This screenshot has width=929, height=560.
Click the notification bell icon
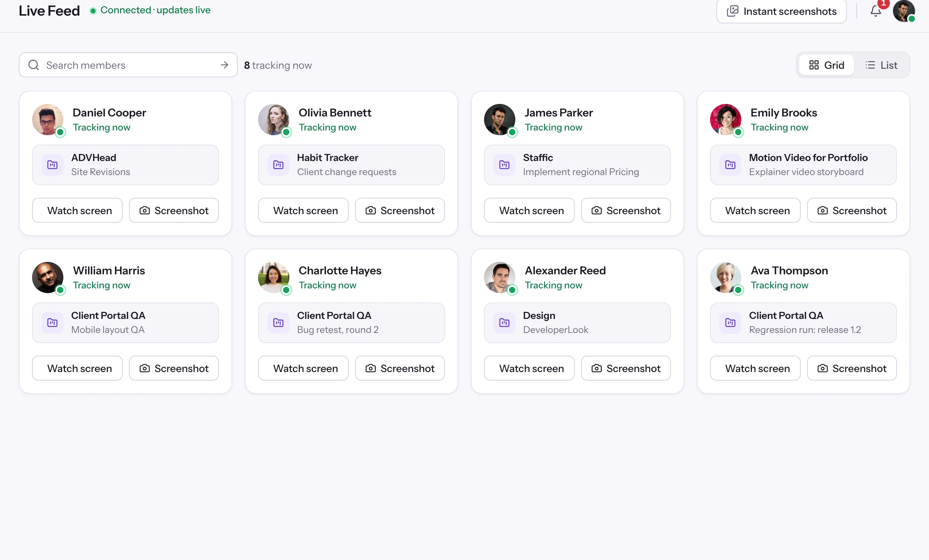[876, 11]
